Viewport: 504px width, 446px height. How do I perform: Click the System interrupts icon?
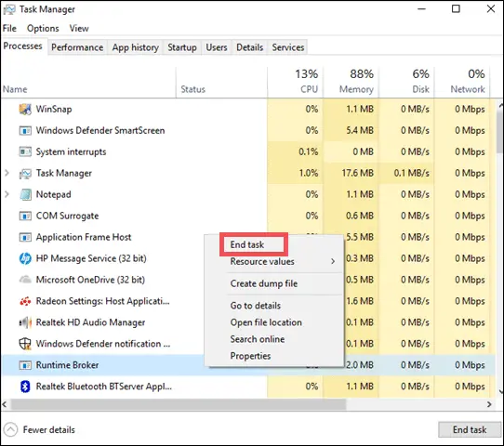pos(25,151)
